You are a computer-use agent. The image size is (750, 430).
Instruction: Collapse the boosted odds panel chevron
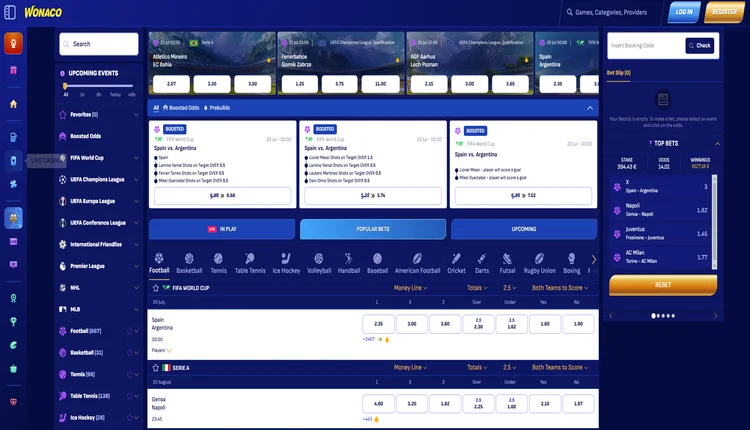590,108
